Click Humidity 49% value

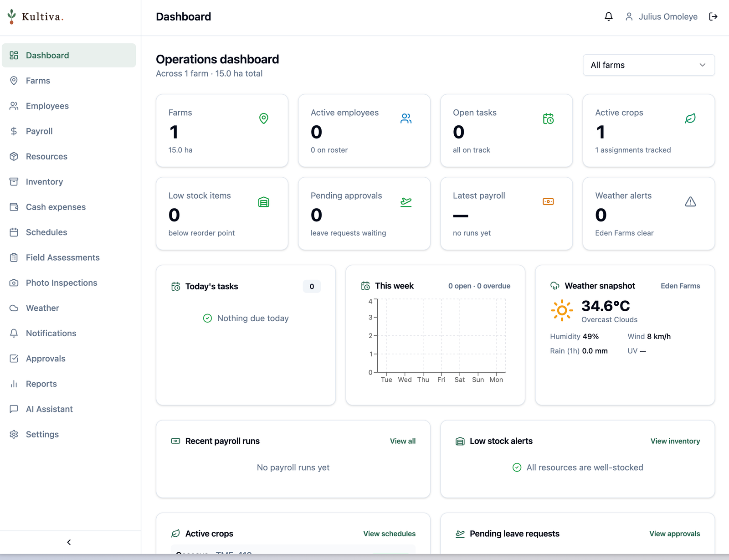pos(590,336)
